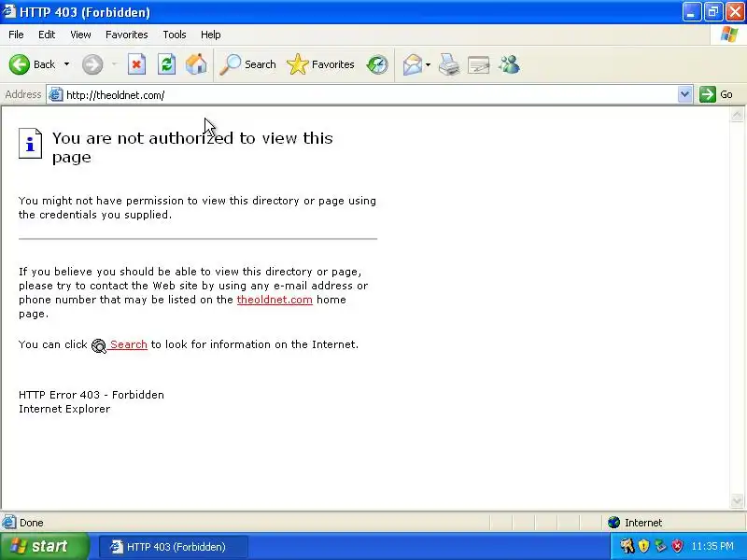The height and width of the screenshot is (560, 747).
Task: Refresh the page with Refresh icon
Action: [167, 64]
